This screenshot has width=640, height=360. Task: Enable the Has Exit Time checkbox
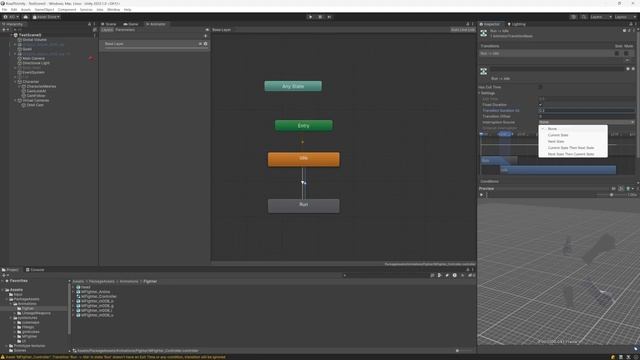pyautogui.click(x=541, y=87)
